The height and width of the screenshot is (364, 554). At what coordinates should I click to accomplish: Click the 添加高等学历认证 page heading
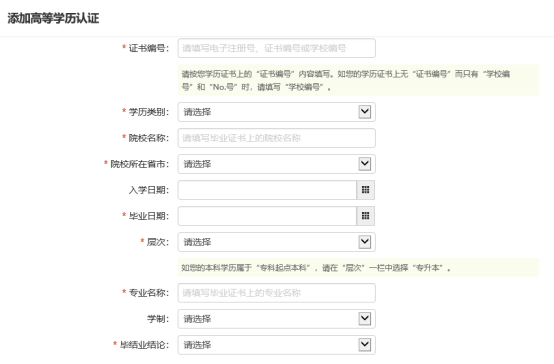tap(53, 18)
